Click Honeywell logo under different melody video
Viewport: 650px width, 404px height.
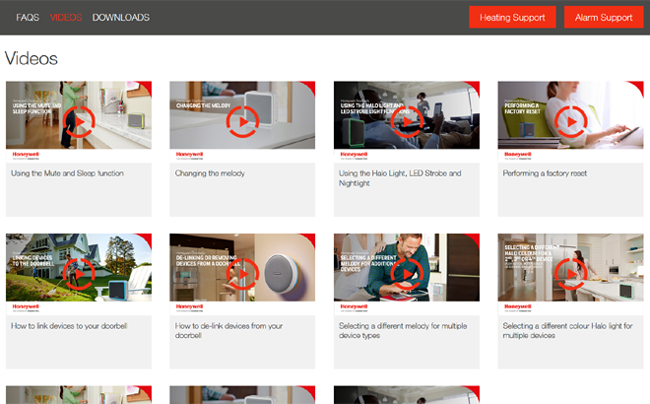click(x=354, y=308)
